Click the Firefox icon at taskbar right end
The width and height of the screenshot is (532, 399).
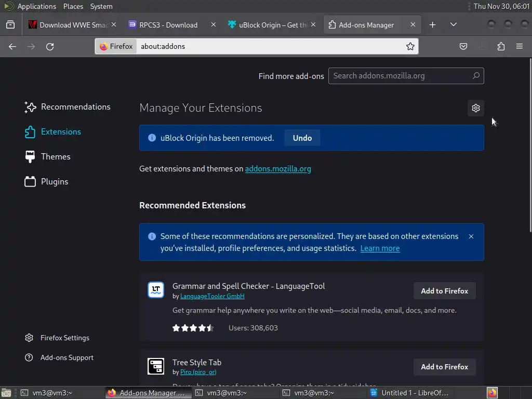tap(492, 393)
